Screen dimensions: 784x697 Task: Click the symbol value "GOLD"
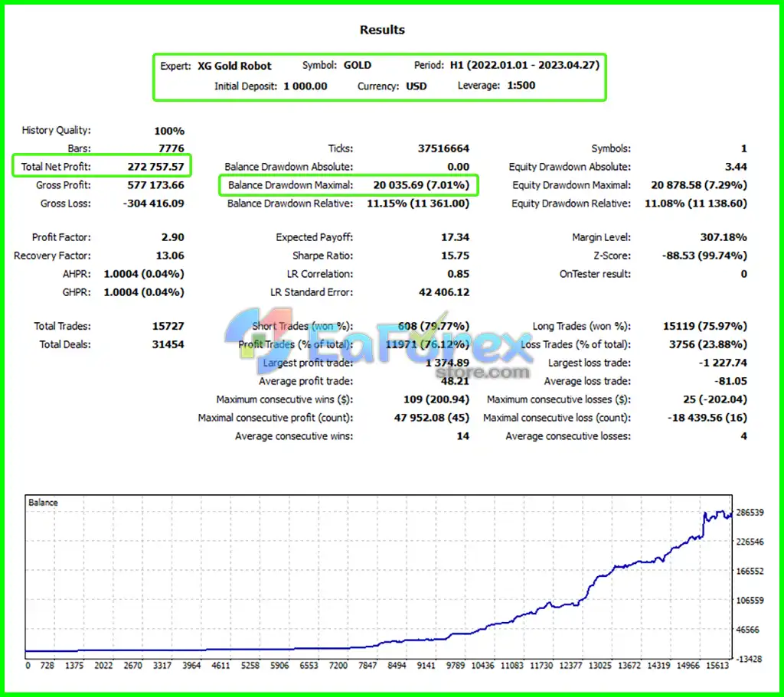(358, 66)
